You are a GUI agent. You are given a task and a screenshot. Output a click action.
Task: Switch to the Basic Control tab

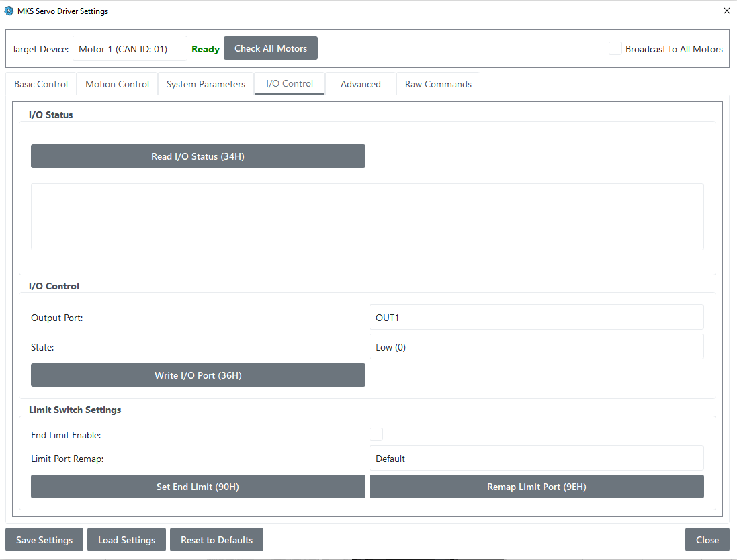41,84
